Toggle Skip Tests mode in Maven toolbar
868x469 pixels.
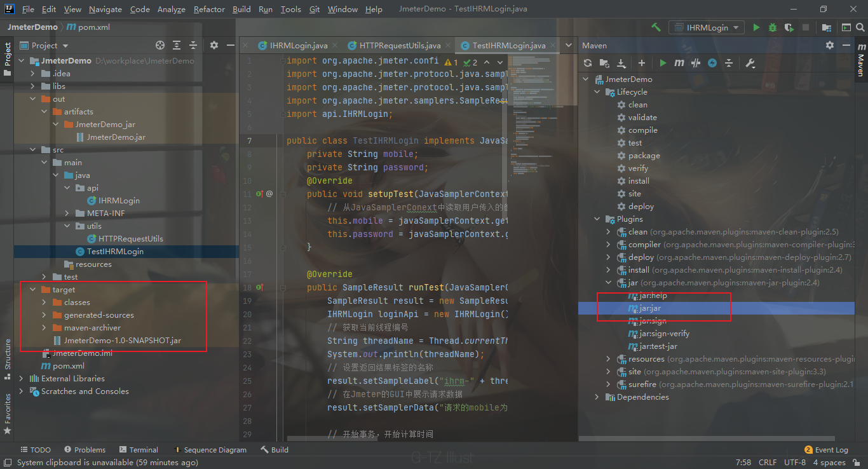712,63
